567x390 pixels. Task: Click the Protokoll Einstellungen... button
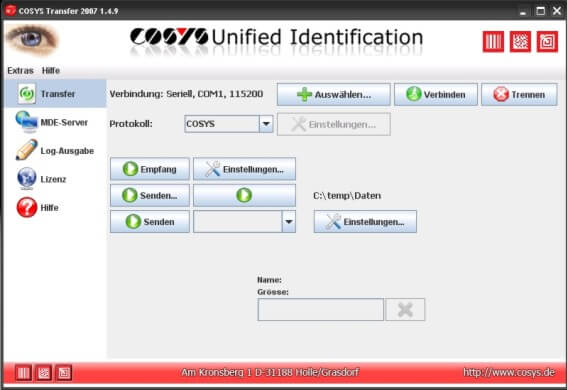333,124
